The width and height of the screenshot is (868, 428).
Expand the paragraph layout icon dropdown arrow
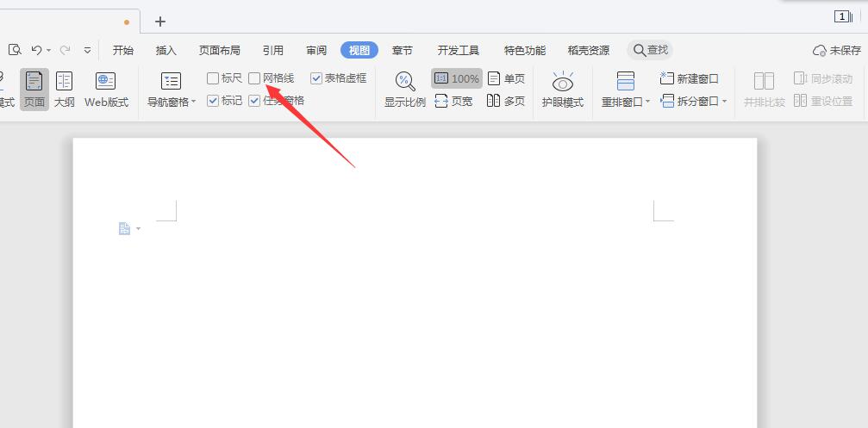[x=138, y=228]
